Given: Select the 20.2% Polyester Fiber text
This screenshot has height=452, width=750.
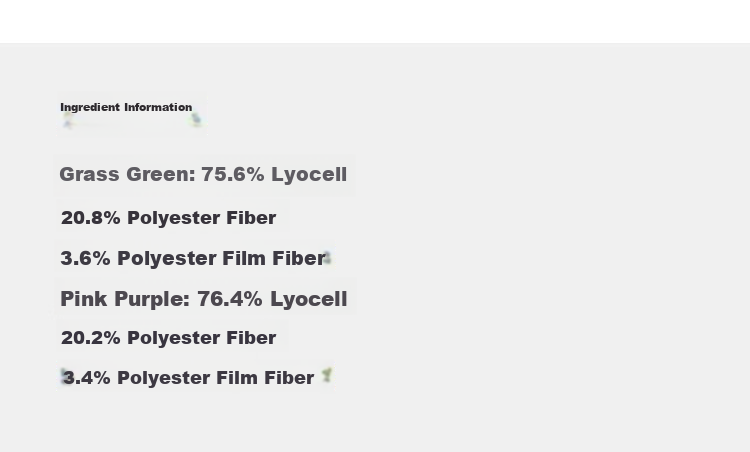Looking at the screenshot, I should (x=168, y=338).
